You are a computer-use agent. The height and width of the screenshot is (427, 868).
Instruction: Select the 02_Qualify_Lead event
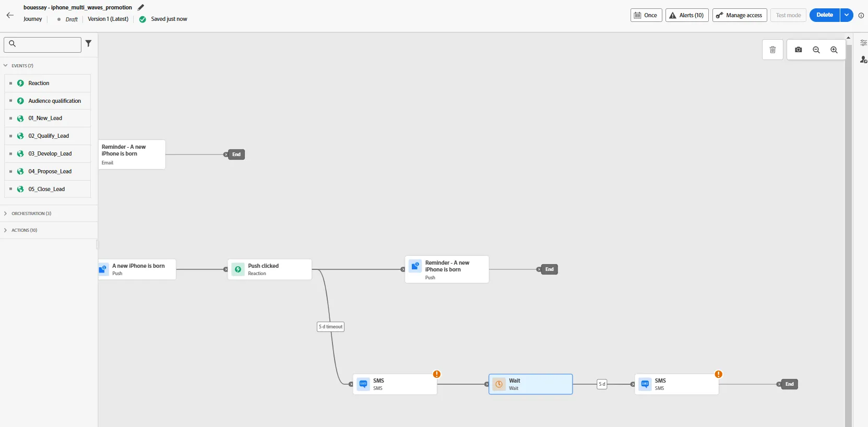pyautogui.click(x=47, y=136)
